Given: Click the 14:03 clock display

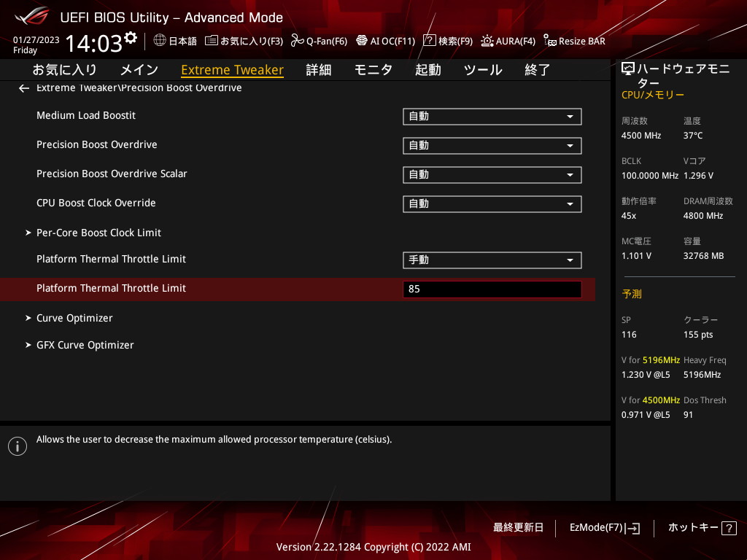Looking at the screenshot, I should pos(94,43).
